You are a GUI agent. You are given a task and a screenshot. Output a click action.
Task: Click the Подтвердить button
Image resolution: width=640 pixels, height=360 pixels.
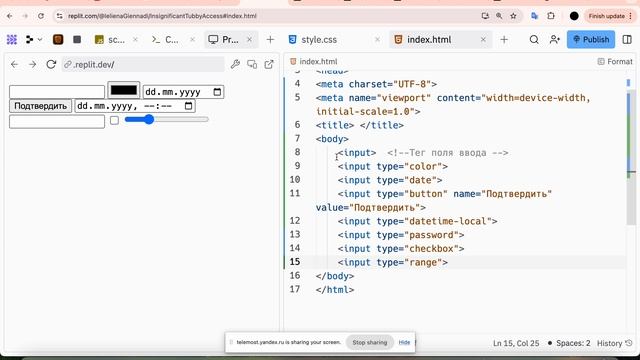click(x=40, y=106)
